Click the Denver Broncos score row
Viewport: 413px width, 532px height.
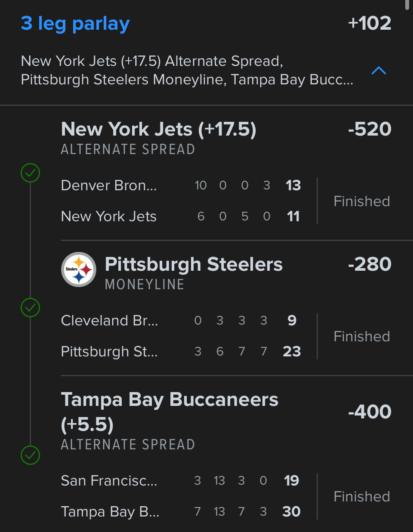[181, 186]
